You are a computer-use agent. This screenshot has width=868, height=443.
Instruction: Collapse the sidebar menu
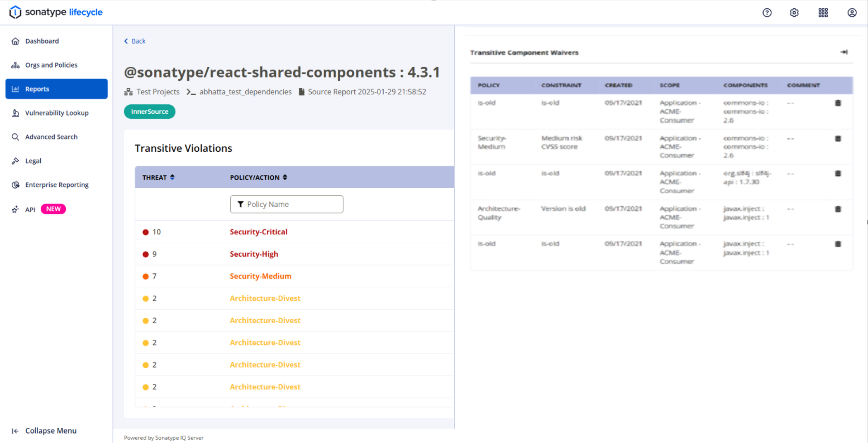(x=44, y=431)
